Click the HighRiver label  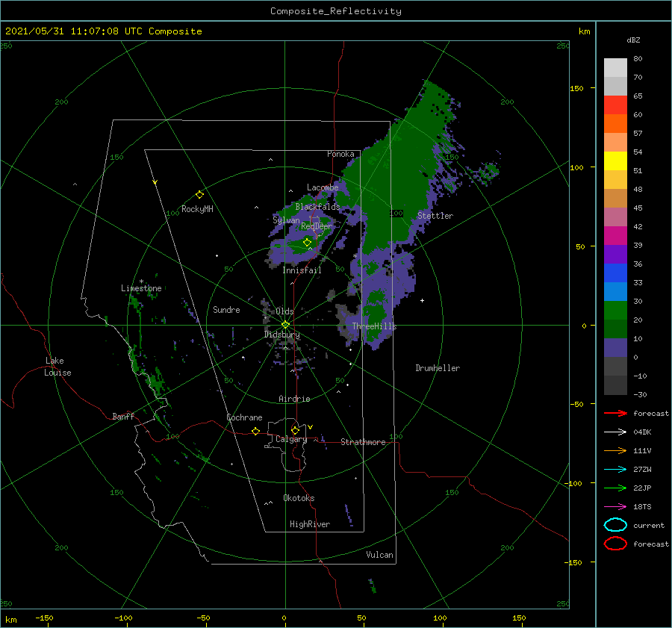pos(310,524)
